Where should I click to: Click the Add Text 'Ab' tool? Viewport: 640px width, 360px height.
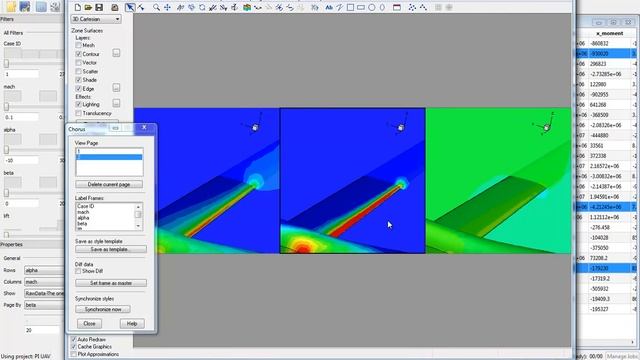coord(329,7)
